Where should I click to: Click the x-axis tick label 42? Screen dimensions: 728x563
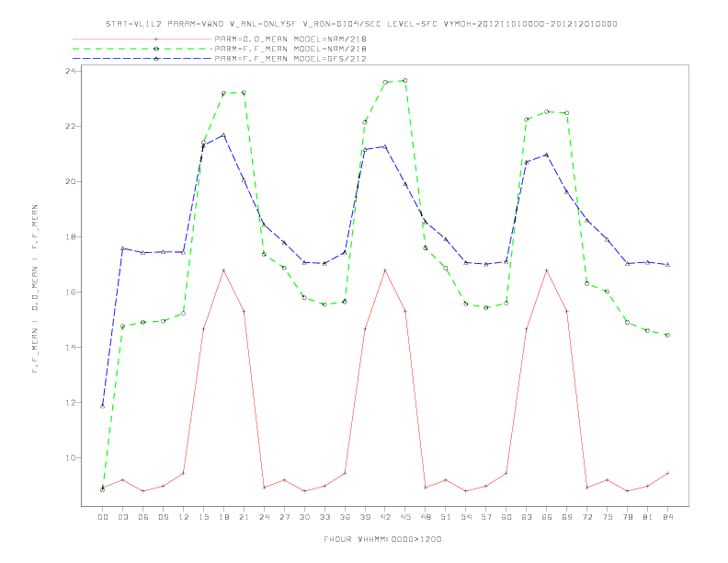coord(385,517)
